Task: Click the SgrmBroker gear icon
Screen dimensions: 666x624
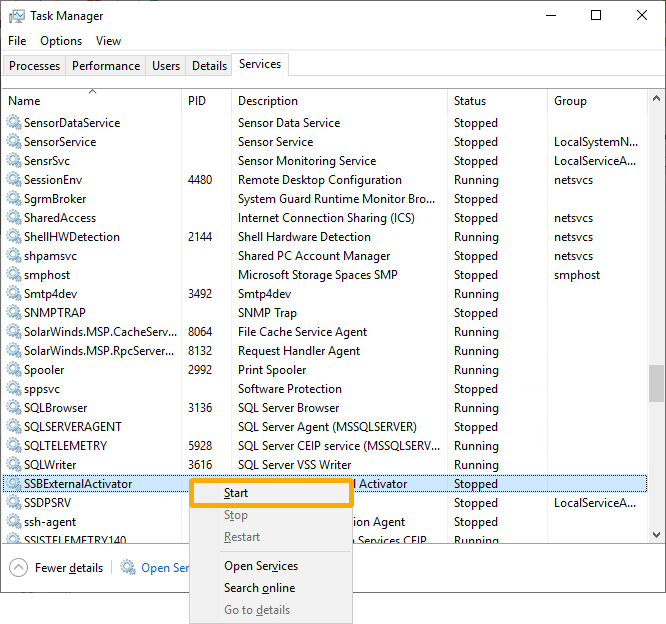Action: pos(14,198)
